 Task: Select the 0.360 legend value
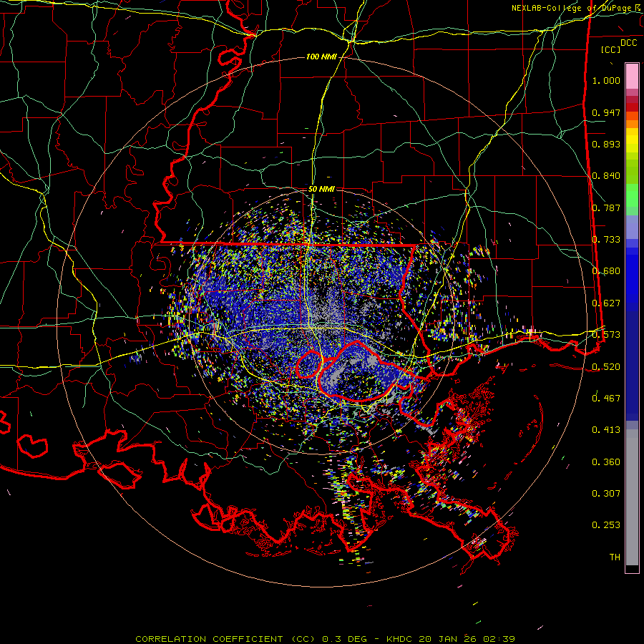pos(606,462)
